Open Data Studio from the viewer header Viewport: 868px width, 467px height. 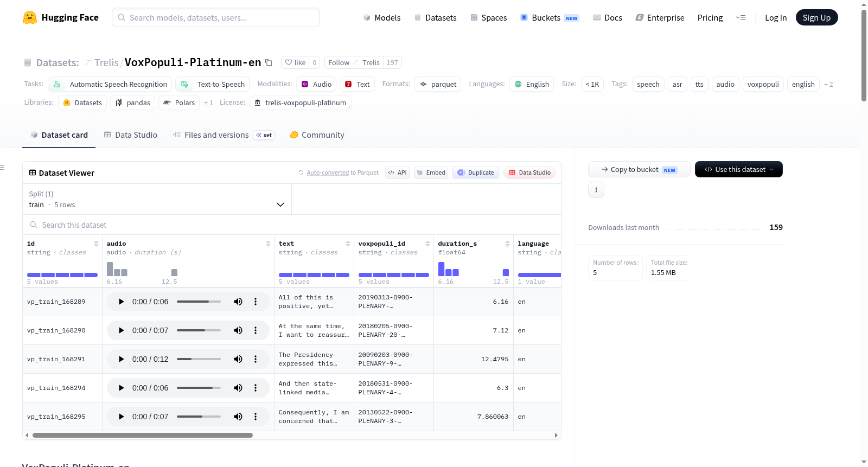pos(529,172)
